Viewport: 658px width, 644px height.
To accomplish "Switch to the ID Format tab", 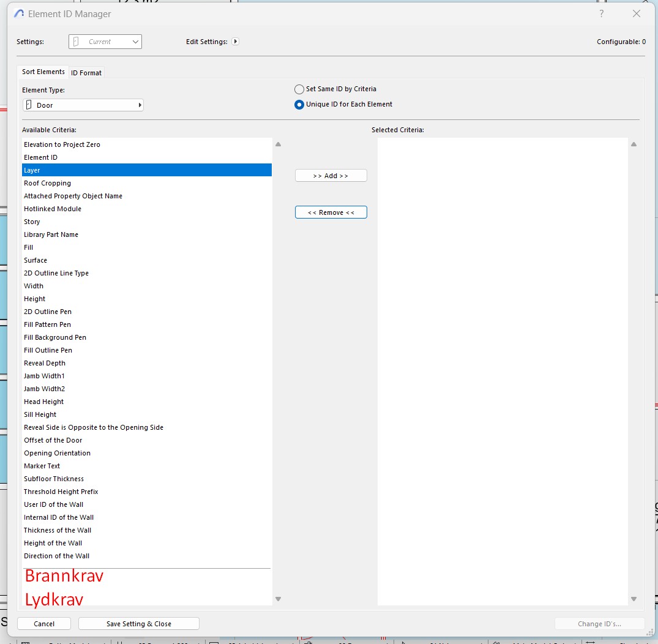I will 86,73.
